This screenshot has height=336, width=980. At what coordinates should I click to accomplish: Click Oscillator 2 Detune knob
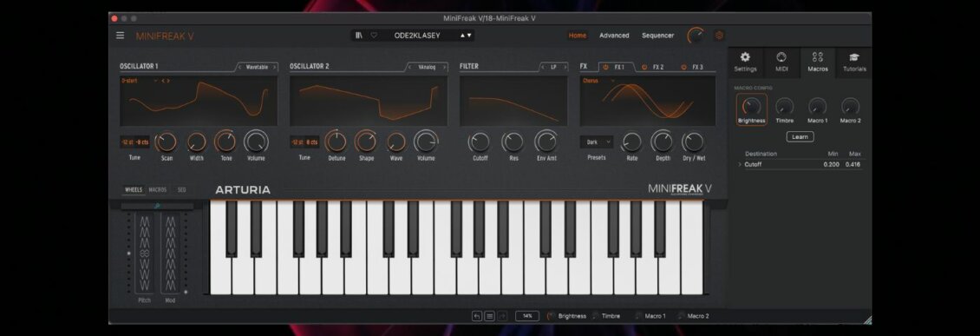click(336, 142)
